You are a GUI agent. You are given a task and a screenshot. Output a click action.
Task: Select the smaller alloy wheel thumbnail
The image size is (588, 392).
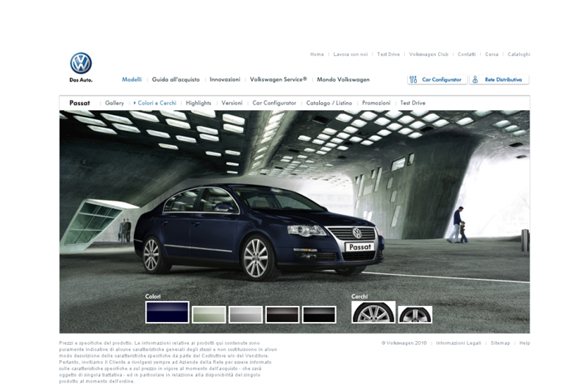coord(415,315)
